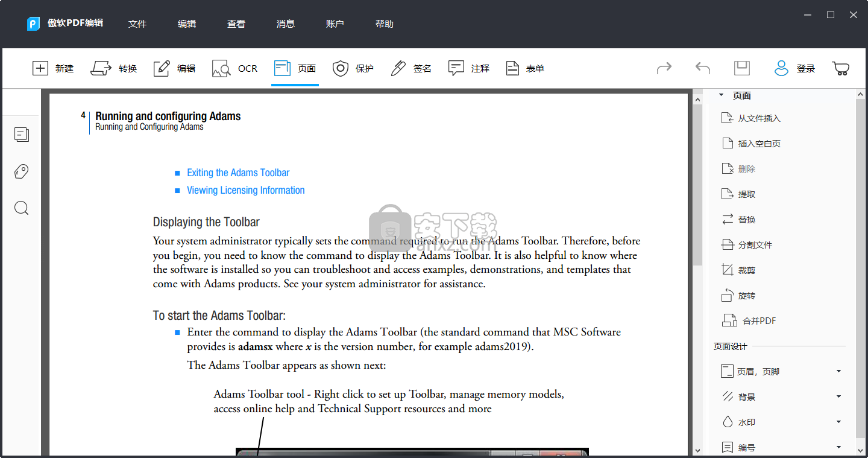The image size is (868, 458).
Task: Click the 'To start the Adams Toolbar:' heading
Action: click(x=219, y=316)
